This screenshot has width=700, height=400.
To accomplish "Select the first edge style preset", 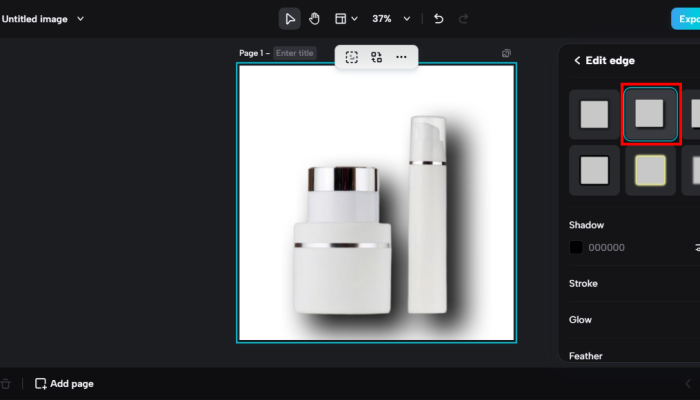I will pos(594,114).
